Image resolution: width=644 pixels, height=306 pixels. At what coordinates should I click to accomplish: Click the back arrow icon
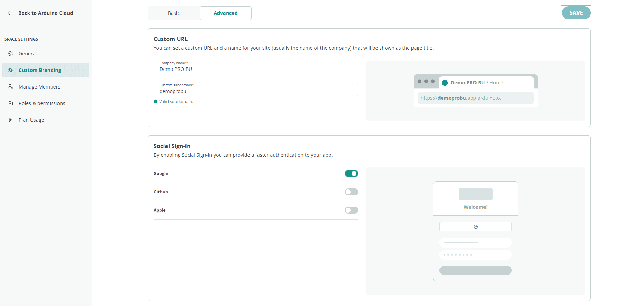coord(11,13)
